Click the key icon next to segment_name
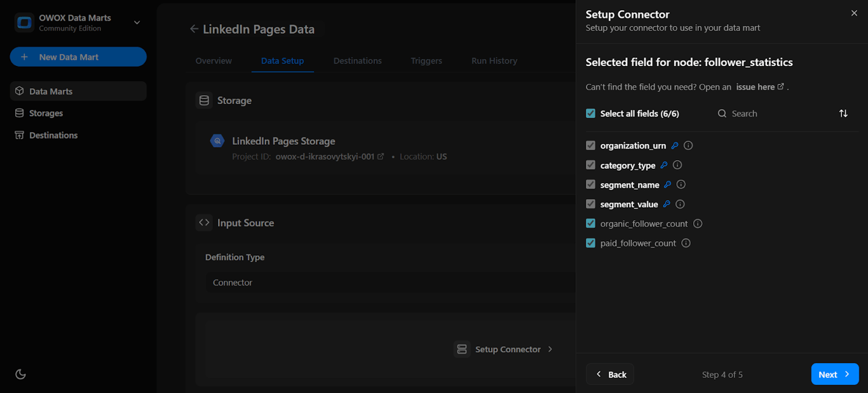 point(668,185)
